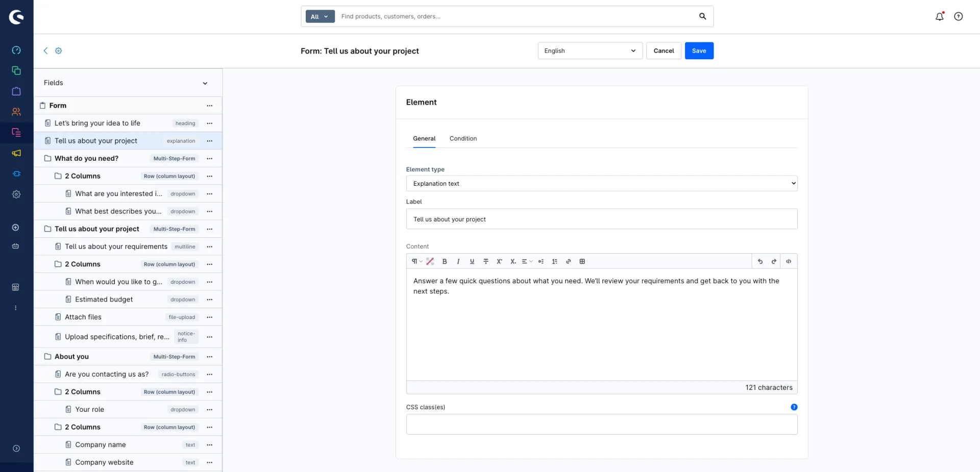Switch to the Condition tab
Screen dimensions: 980x472
tap(463, 139)
